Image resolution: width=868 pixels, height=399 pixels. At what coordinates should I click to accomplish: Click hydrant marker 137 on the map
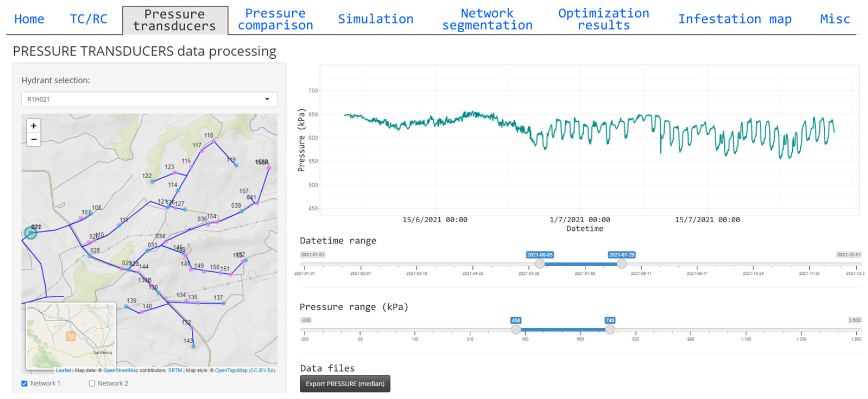(x=223, y=303)
